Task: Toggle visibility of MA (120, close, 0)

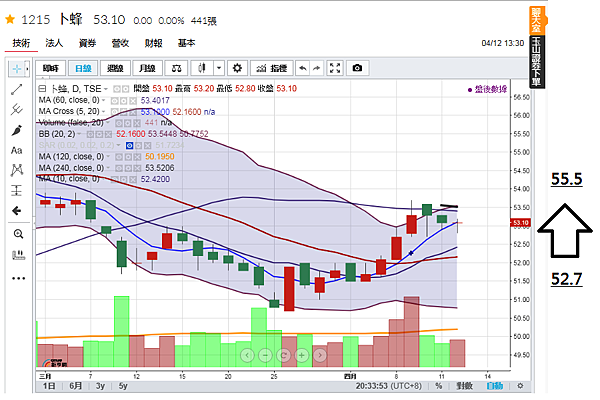Action: click(119, 157)
